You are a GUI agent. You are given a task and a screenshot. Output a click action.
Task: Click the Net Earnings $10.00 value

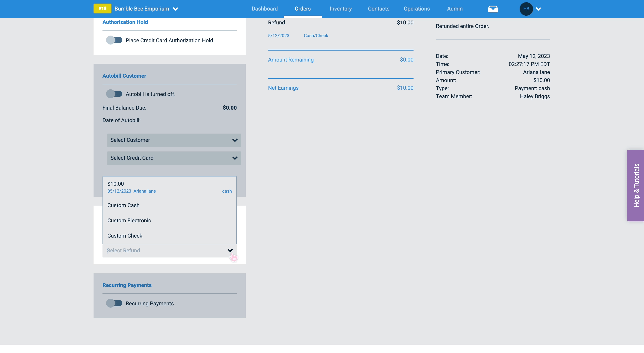(x=405, y=88)
